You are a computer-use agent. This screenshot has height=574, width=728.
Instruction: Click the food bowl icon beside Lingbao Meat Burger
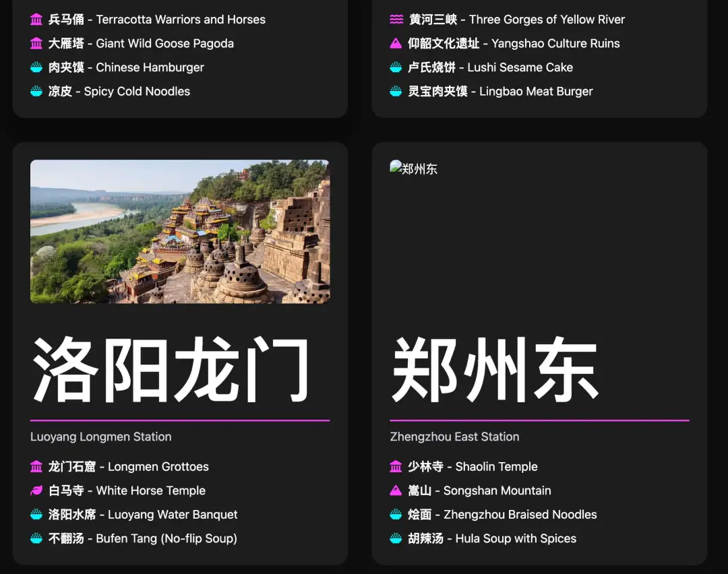click(x=396, y=92)
